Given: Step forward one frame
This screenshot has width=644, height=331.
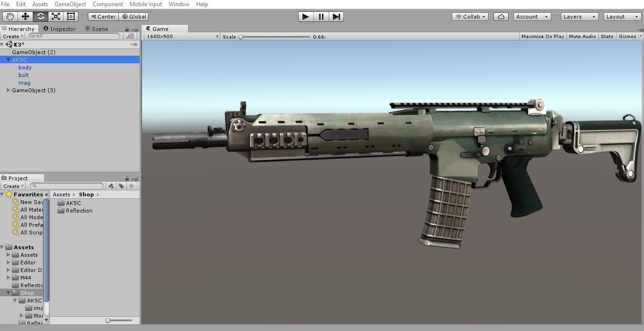Looking at the screenshot, I should (336, 16).
